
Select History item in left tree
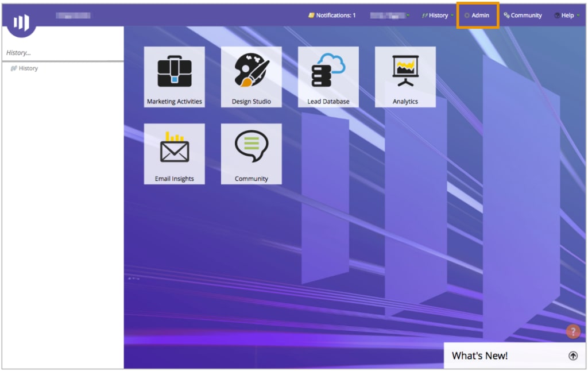tap(24, 68)
